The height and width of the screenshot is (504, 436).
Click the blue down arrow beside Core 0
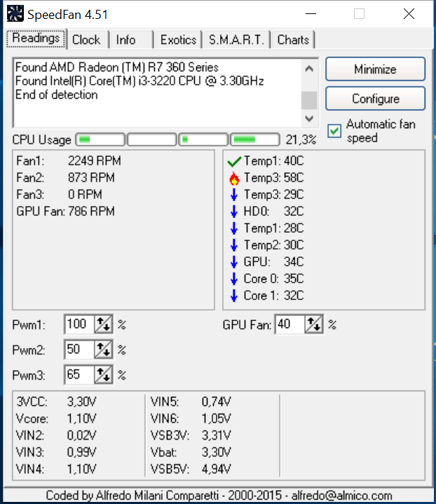(x=234, y=279)
